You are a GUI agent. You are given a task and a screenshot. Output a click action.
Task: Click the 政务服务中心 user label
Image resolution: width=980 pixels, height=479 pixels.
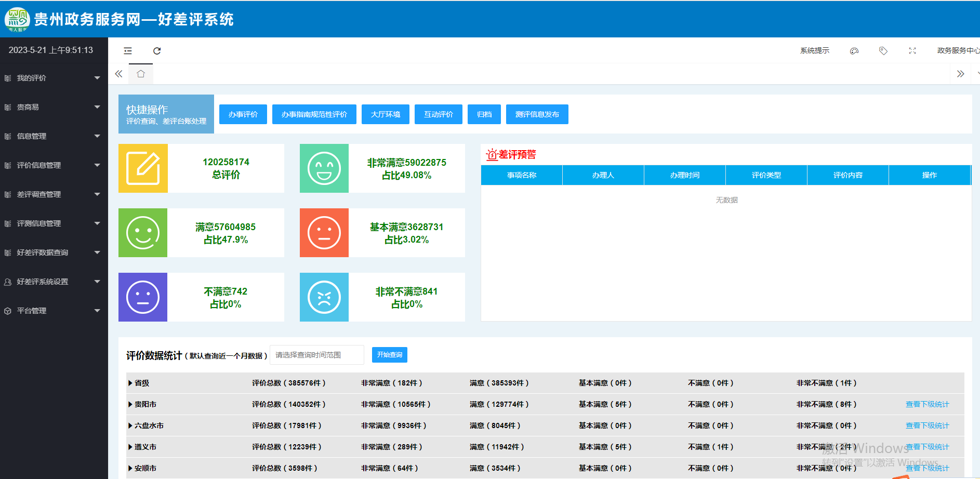point(959,51)
